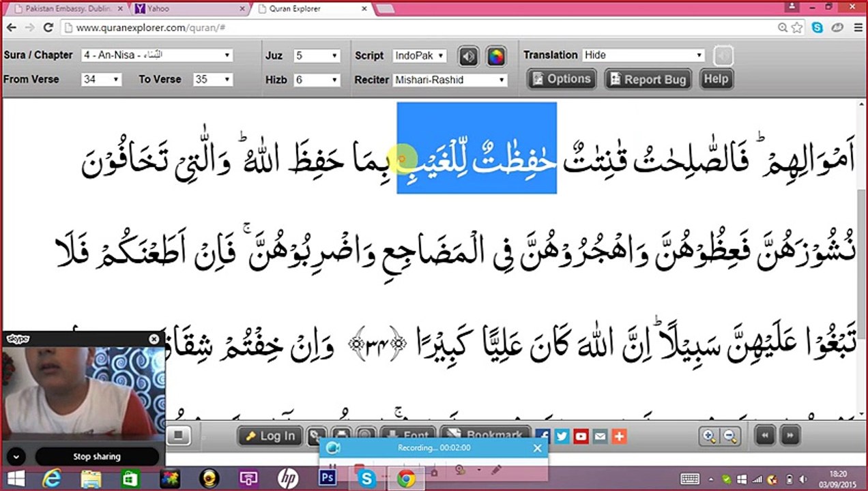The width and height of the screenshot is (868, 491).
Task: Close the Quran Explorer tab
Action: pos(364,9)
